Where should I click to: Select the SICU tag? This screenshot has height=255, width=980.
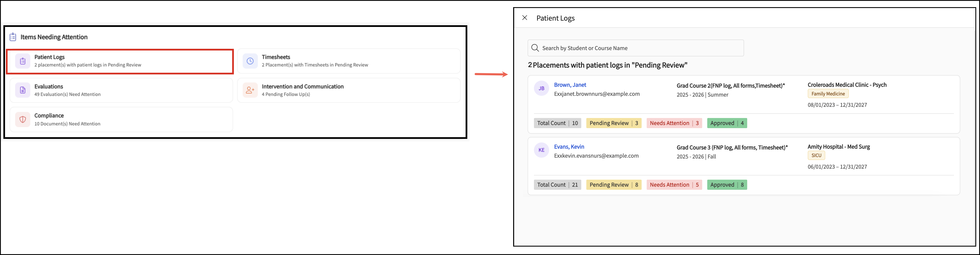pyautogui.click(x=816, y=155)
